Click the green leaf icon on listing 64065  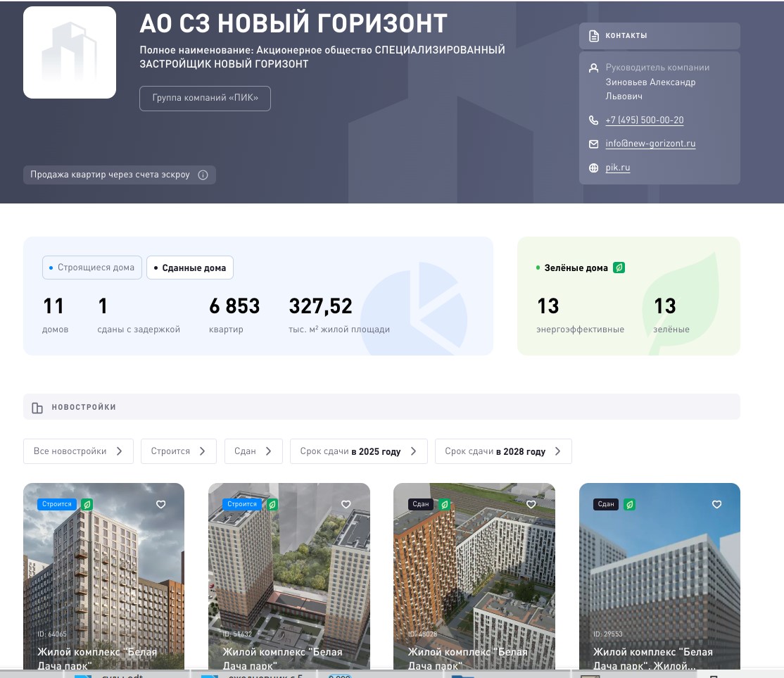coord(87,504)
